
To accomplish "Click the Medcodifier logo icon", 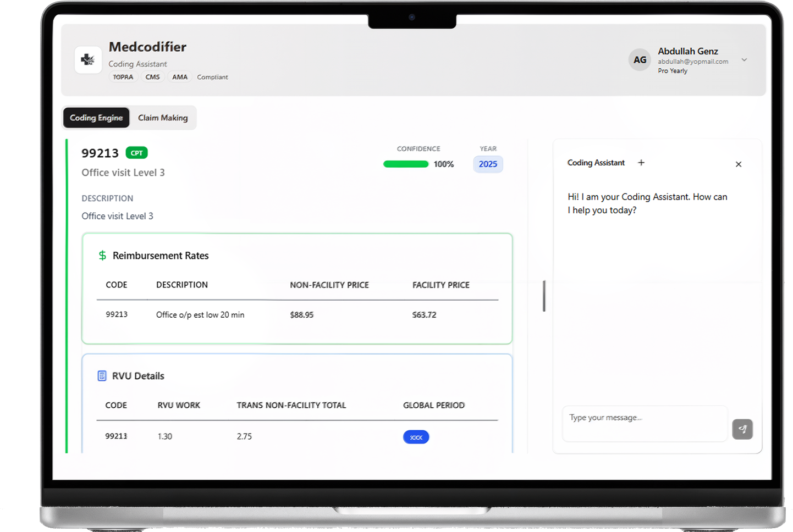I will tap(88, 59).
